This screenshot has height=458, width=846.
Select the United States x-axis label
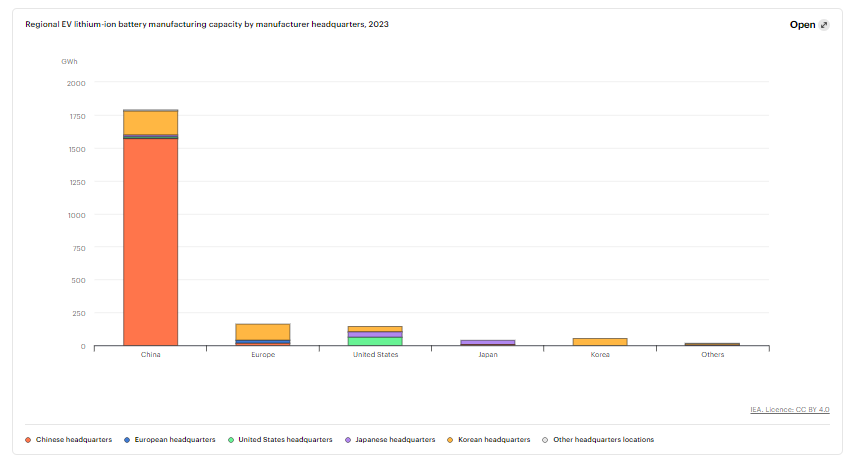(x=375, y=355)
